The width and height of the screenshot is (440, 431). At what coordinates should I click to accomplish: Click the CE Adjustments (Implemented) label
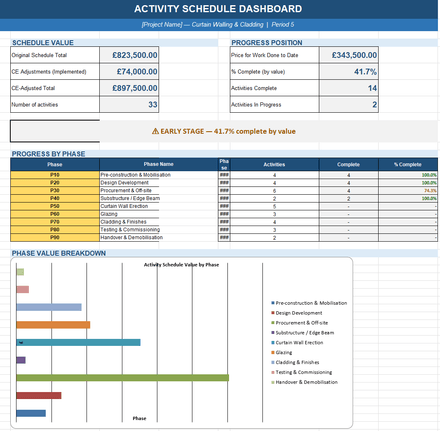point(55,71)
